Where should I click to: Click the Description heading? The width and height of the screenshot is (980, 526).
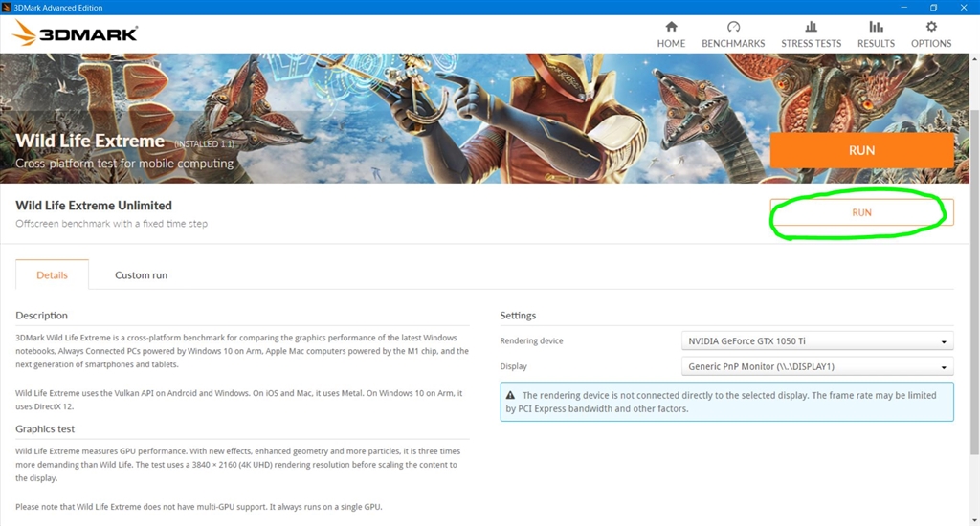41,316
